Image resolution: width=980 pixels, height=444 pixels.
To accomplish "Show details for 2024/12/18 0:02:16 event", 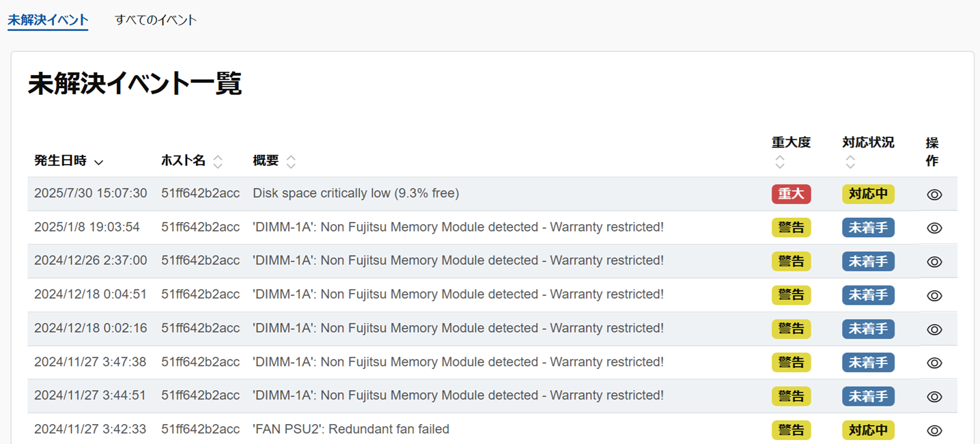I will click(x=934, y=329).
